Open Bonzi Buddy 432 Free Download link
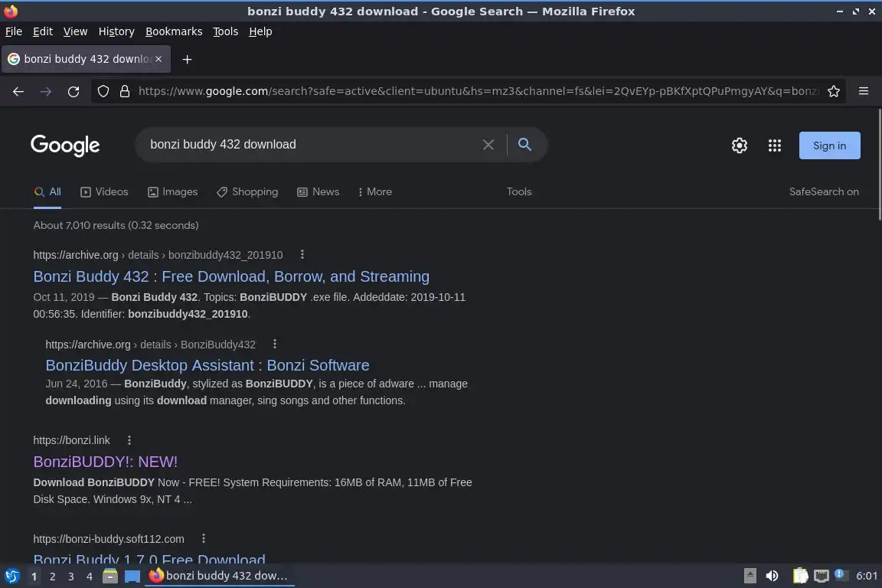Screen dimensions: 882x588 231,276
